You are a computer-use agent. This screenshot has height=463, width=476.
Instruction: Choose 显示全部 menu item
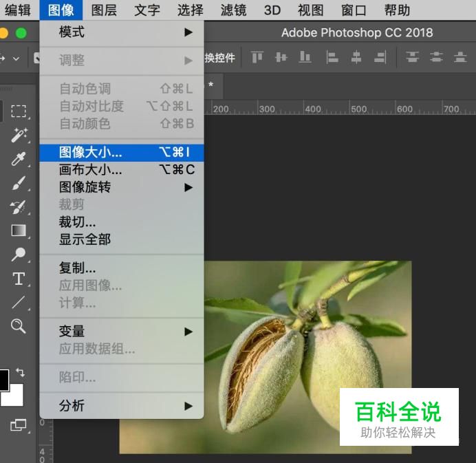[122, 239]
